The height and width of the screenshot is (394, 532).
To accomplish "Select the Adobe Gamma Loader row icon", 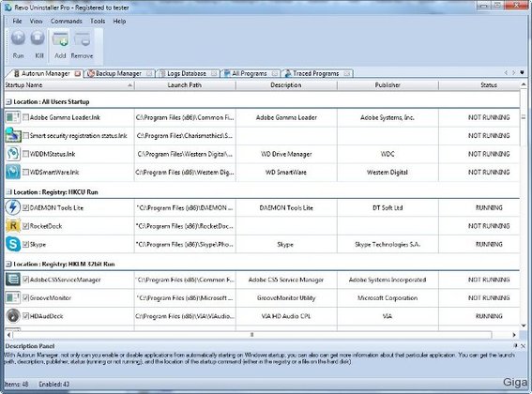I will click(x=13, y=117).
